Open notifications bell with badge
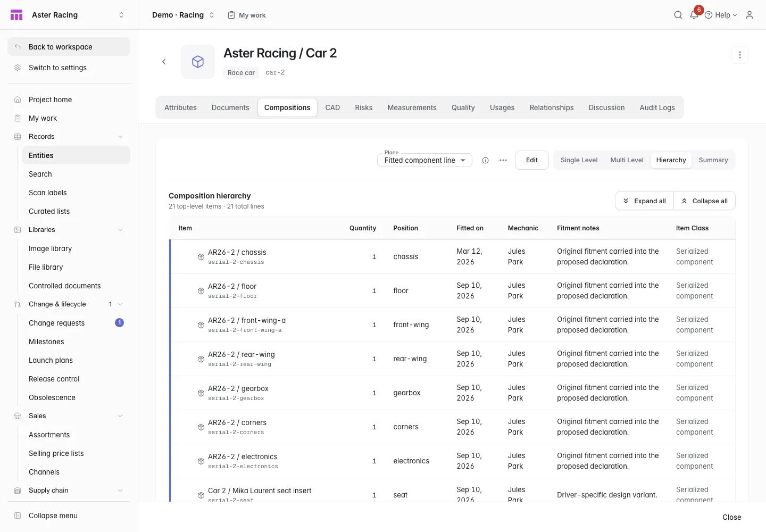 (695, 14)
